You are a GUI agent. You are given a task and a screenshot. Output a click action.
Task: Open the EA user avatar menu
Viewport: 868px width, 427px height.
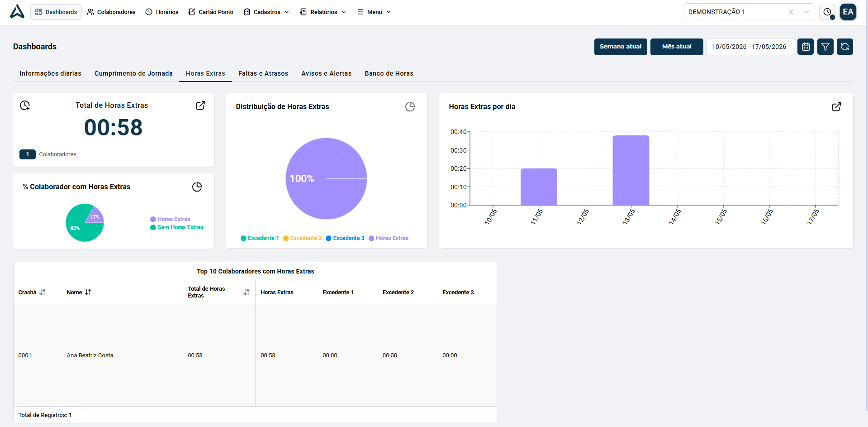pos(848,12)
